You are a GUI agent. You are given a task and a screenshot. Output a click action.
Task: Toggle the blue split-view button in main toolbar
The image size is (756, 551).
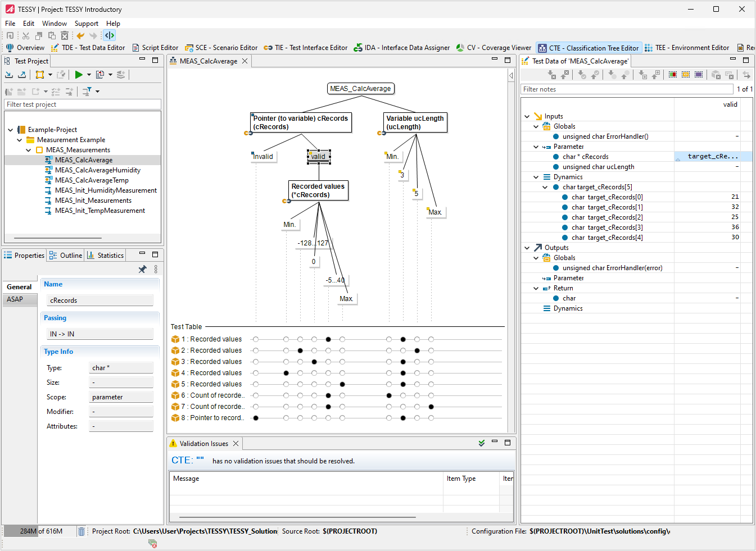pos(110,35)
